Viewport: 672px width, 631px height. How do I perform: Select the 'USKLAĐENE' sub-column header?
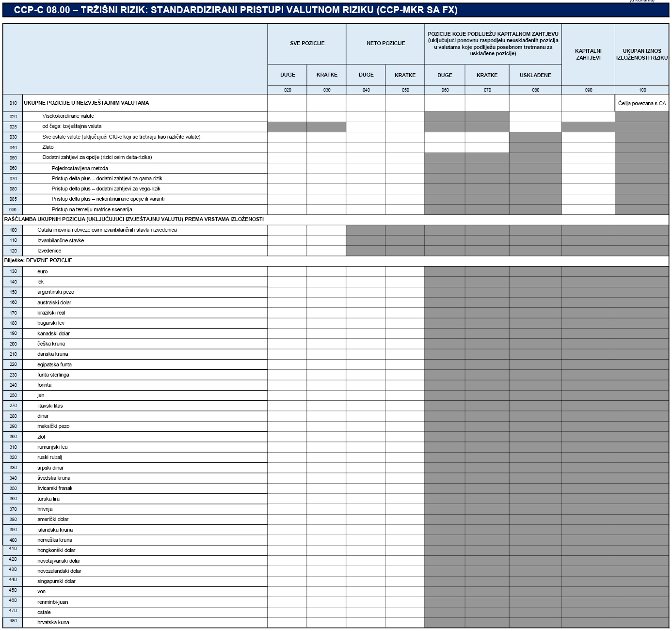coord(535,75)
